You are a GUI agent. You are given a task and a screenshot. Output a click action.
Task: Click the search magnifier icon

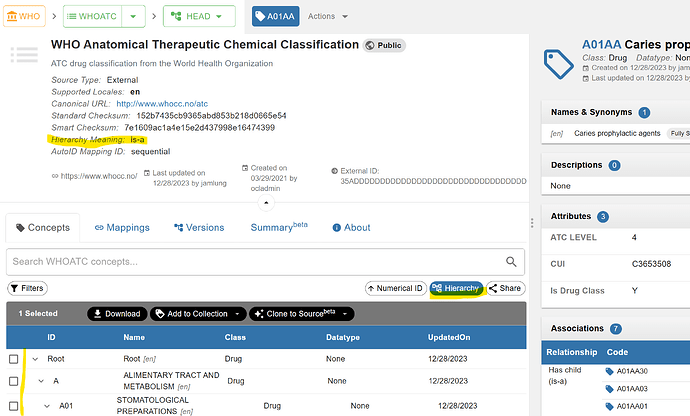coord(511,262)
